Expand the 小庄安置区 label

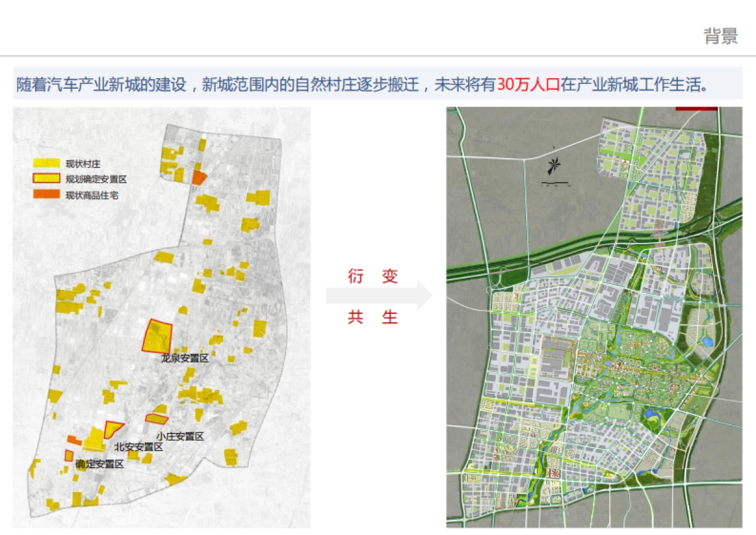click(x=180, y=434)
